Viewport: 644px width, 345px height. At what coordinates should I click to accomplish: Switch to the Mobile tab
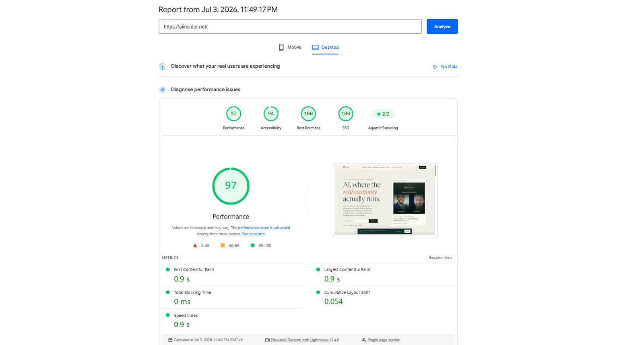pos(290,47)
